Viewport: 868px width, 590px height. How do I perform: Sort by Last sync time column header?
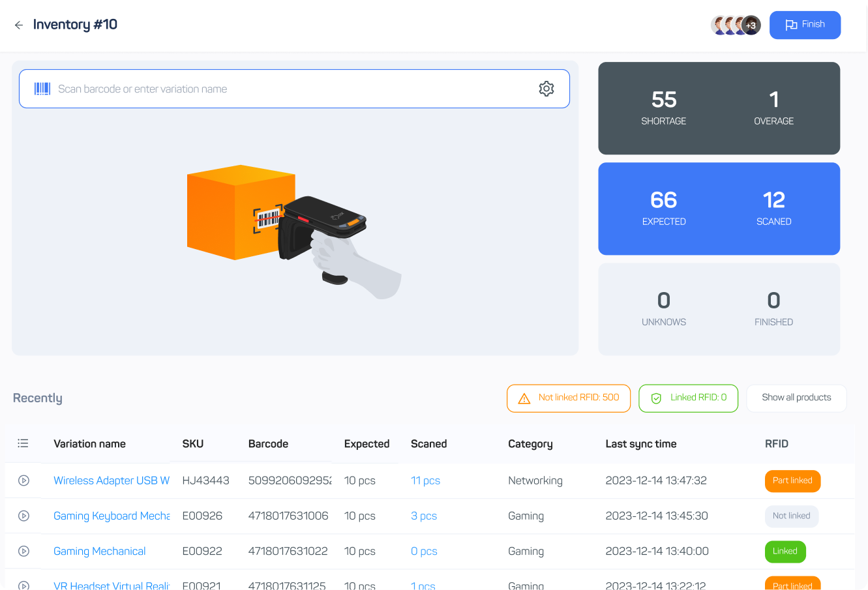point(641,444)
